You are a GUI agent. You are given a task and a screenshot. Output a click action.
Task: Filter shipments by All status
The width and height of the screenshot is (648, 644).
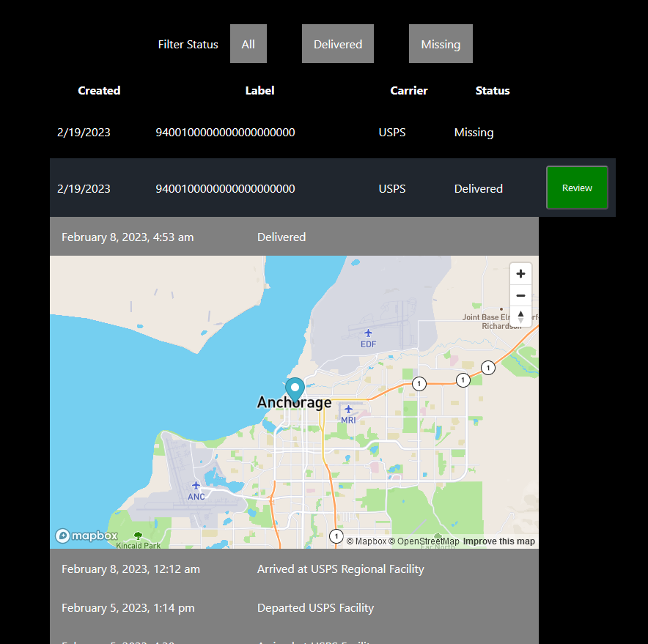pyautogui.click(x=248, y=44)
